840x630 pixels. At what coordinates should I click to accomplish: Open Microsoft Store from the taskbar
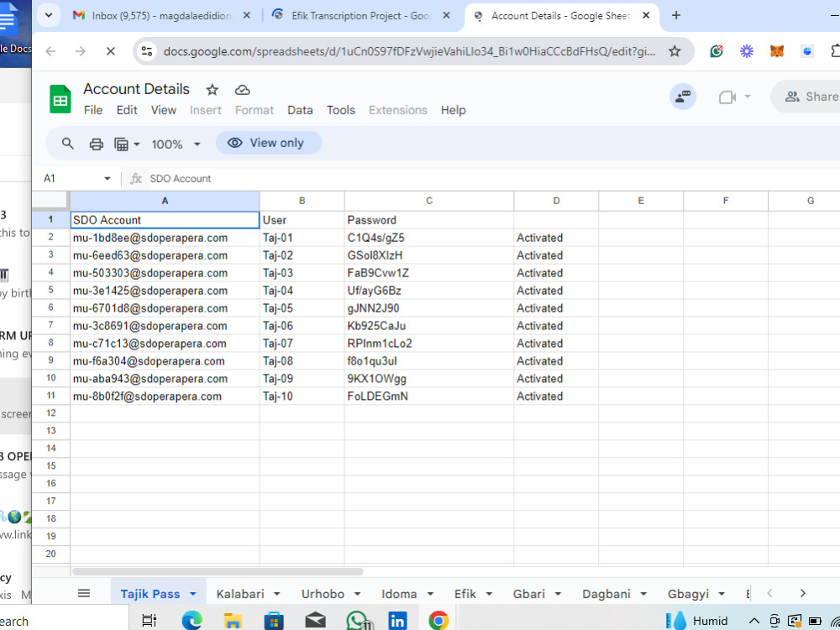tap(274, 621)
